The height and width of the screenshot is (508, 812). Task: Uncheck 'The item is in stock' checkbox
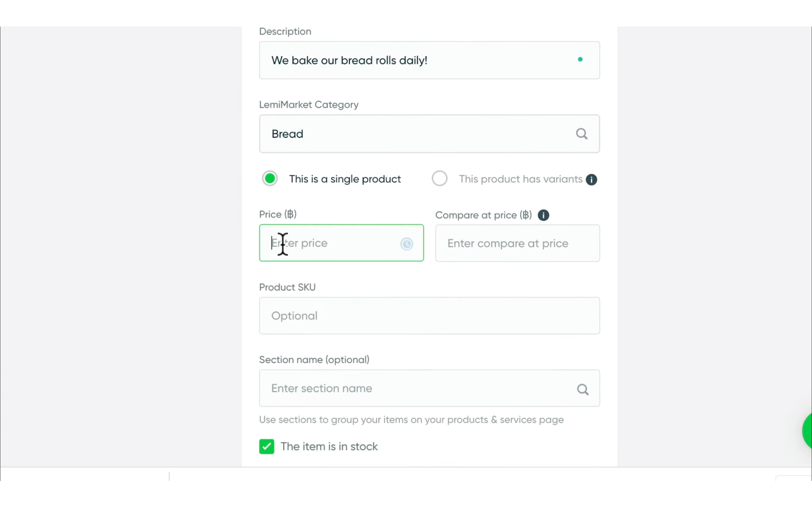tap(267, 447)
